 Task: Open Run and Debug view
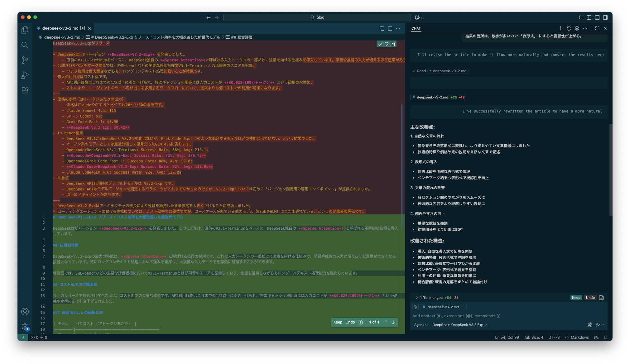[x=25, y=75]
